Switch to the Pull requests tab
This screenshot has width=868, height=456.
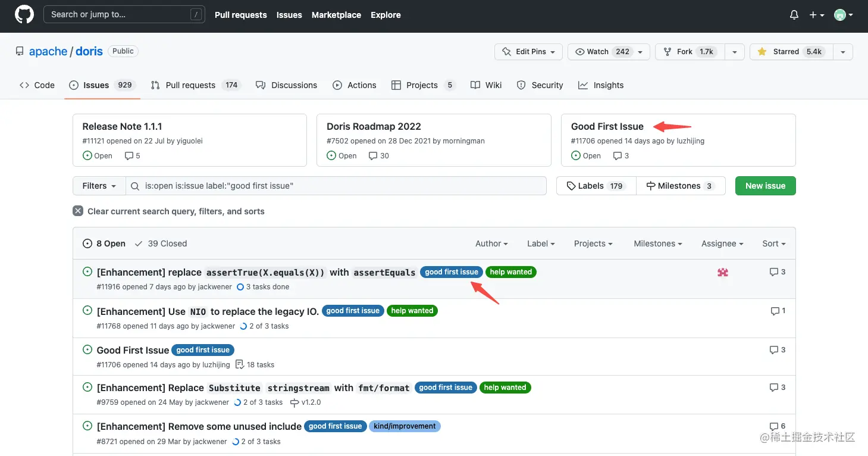click(195, 85)
